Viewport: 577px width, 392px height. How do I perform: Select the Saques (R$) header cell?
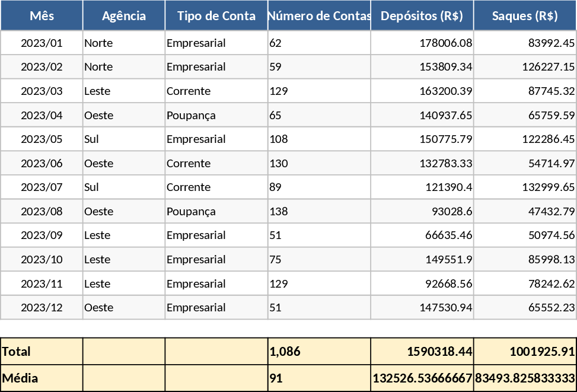click(x=525, y=16)
